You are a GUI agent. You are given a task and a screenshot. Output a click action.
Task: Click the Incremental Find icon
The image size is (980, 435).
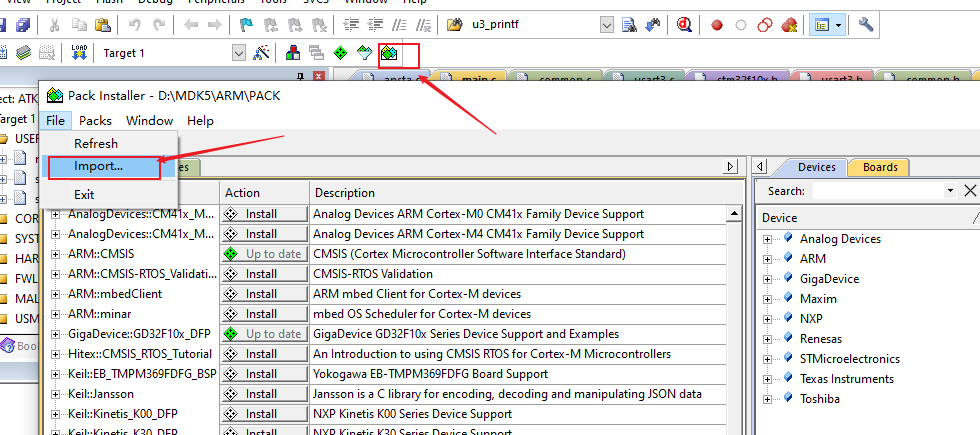653,25
